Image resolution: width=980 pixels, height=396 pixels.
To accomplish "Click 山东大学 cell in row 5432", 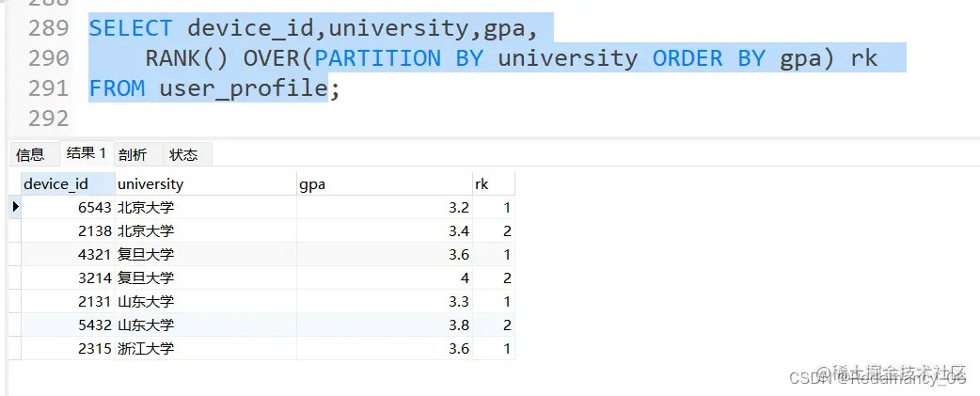I will point(206,325).
